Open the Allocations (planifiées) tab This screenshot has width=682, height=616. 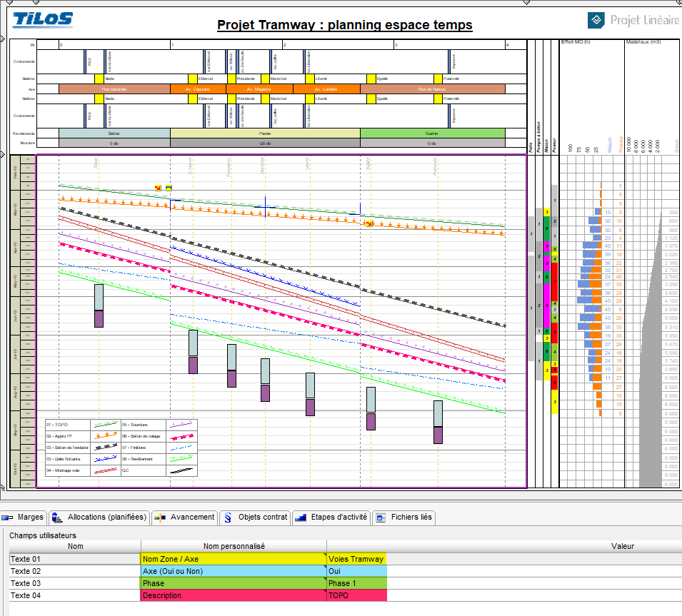coord(99,517)
